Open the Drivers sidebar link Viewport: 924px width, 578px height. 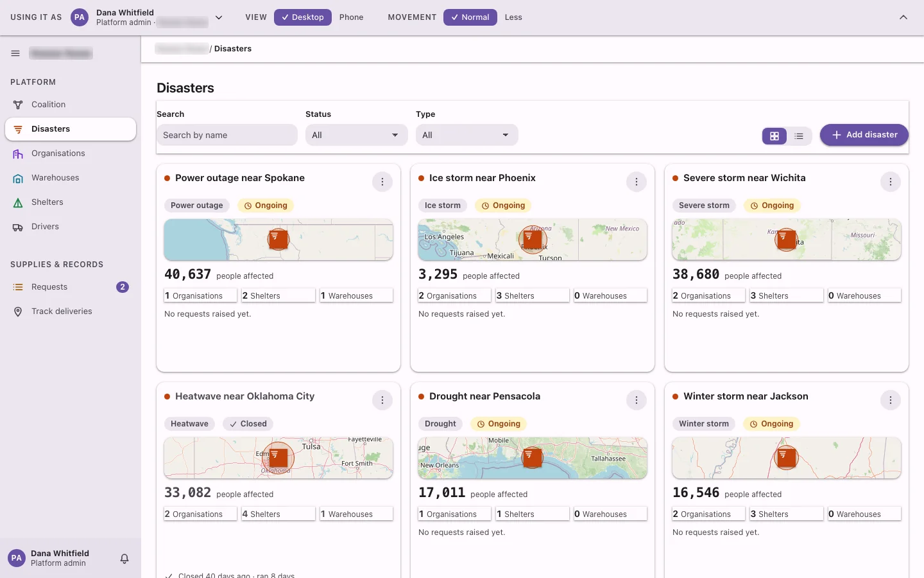pos(71,227)
